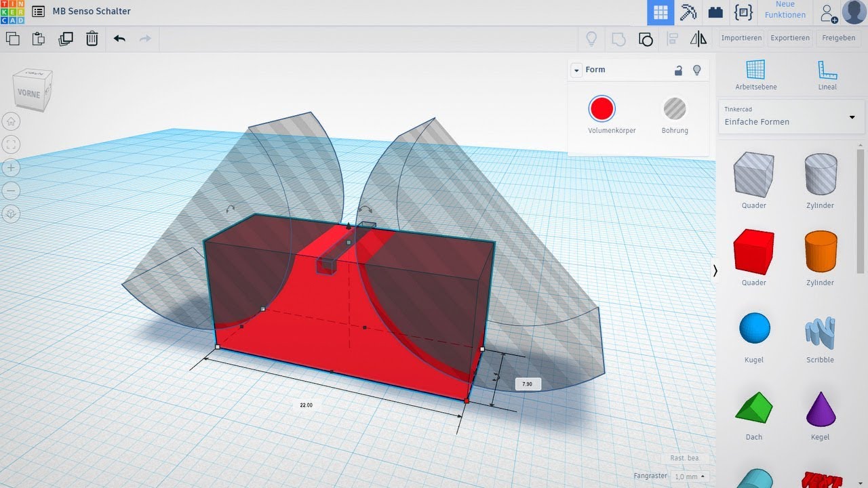Open the designs list icon
This screenshot has width=868, height=488.
[39, 12]
